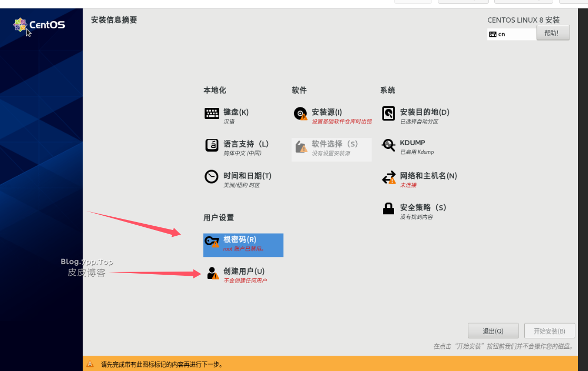Select the 根密码(R) key icon

(x=212, y=242)
